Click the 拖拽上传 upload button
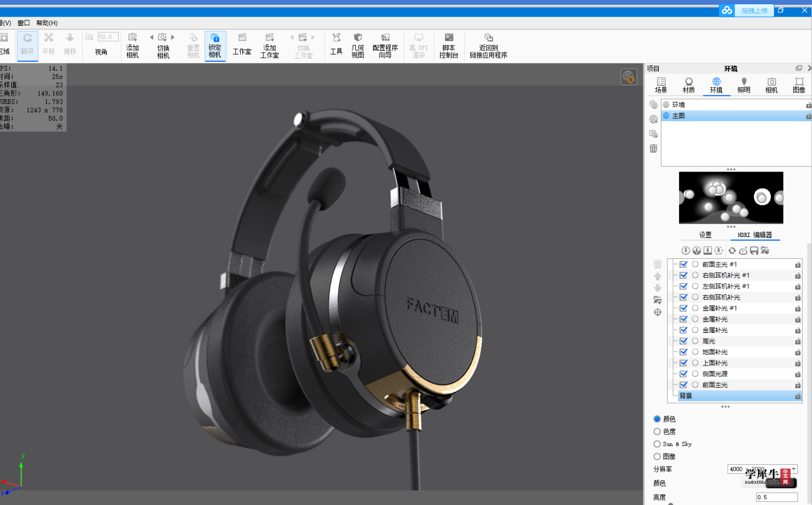Screen dimensions: 812x505 pyautogui.click(x=755, y=11)
